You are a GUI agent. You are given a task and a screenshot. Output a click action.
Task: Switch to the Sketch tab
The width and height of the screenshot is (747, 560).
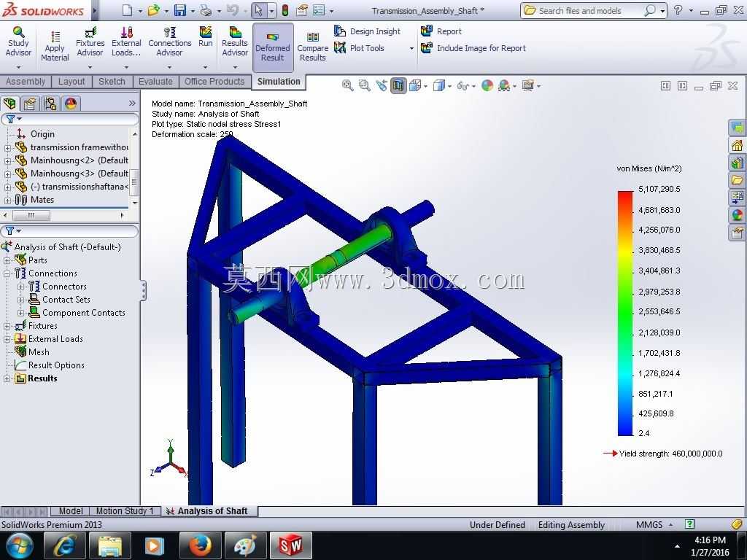pyautogui.click(x=112, y=82)
